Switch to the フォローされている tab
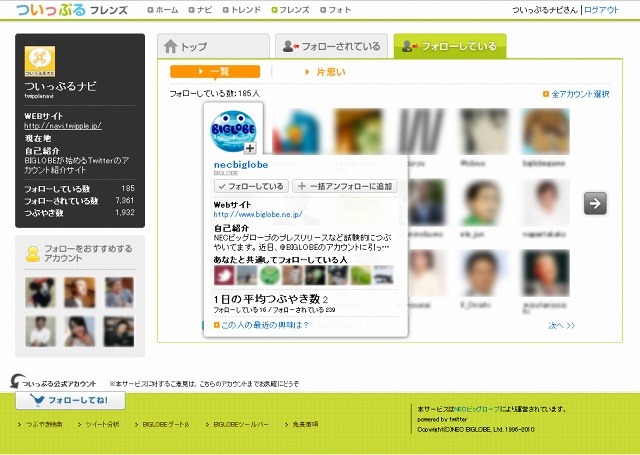 pos(331,46)
